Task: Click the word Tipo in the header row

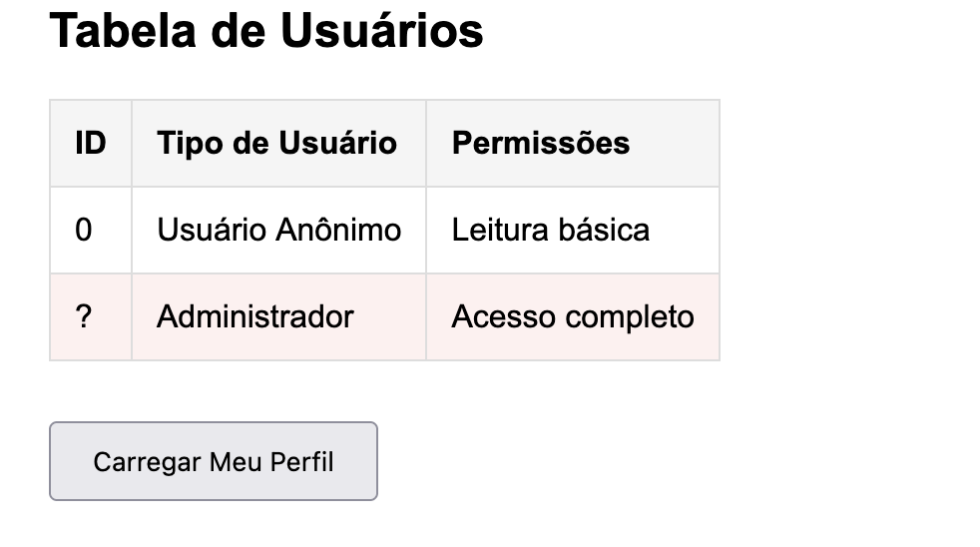Action: click(x=187, y=143)
